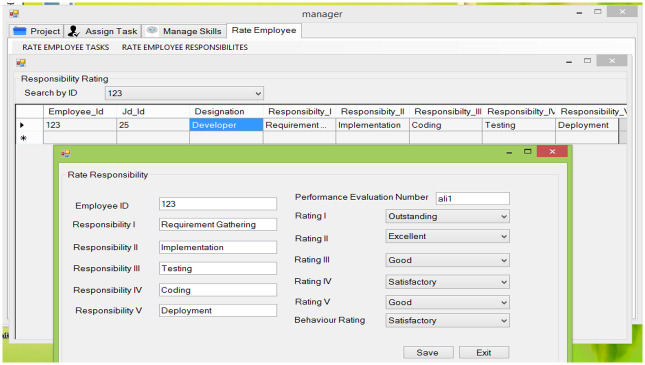645x365 pixels.
Task: Click the row selector arrow for row 123
Action: click(x=30, y=125)
